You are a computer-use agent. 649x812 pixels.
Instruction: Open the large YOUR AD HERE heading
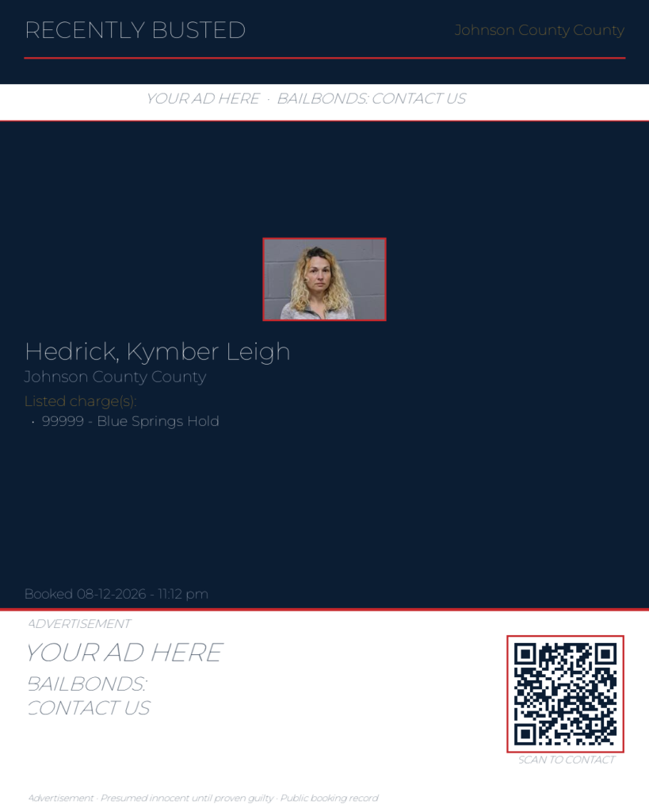point(124,653)
